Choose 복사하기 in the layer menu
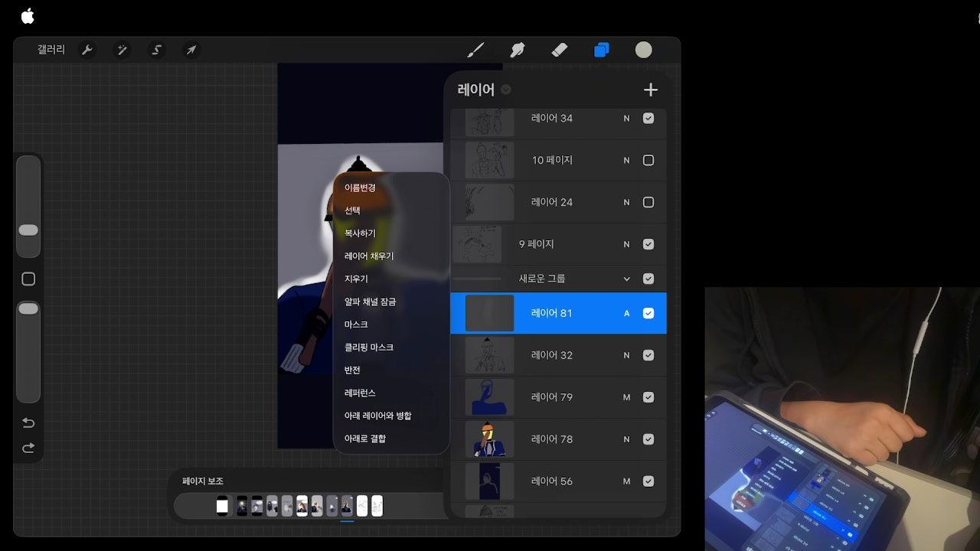This screenshot has height=551, width=980. [x=360, y=233]
